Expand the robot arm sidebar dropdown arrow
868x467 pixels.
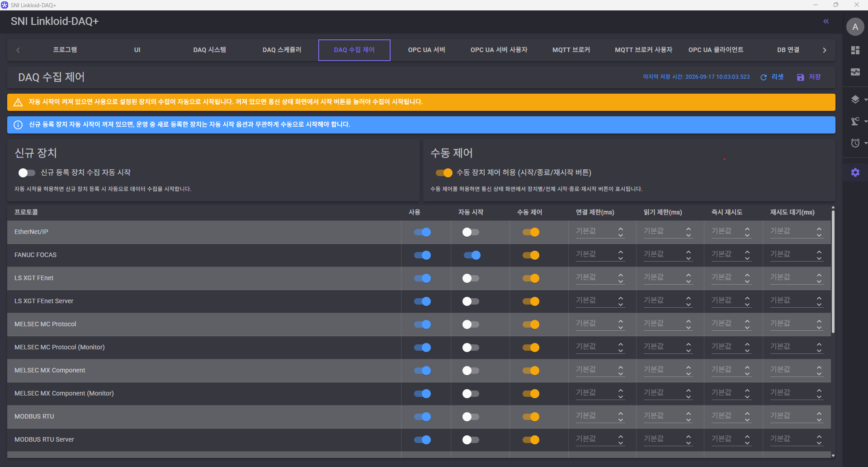[x=865, y=121]
